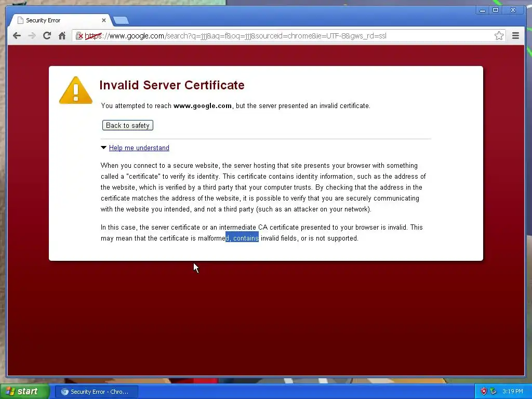The width and height of the screenshot is (532, 399).
Task: Open a new tab with the new-tab button
Action: click(121, 20)
